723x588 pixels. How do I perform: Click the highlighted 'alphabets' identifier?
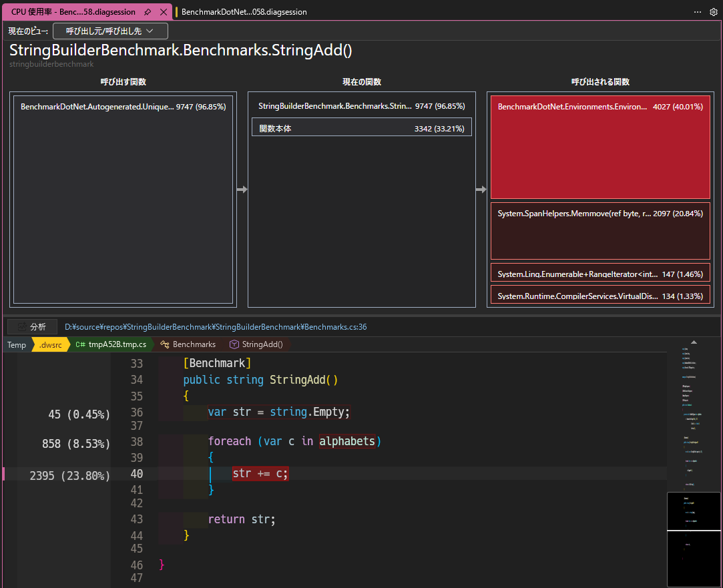tap(347, 441)
